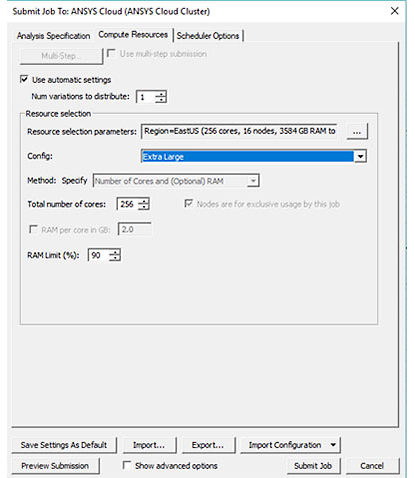Click Save Settings As Default
This screenshot has height=478, width=415.
pyautogui.click(x=64, y=445)
